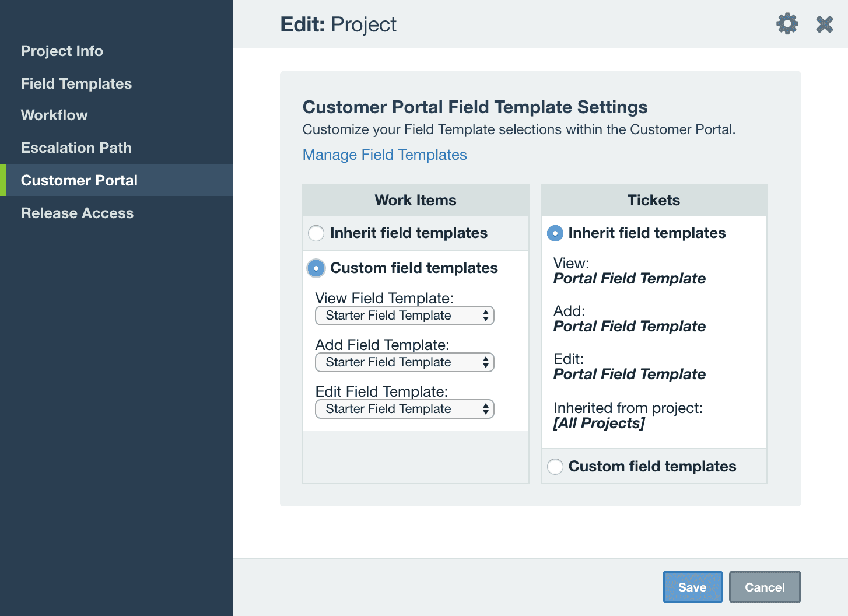Open the Release Access section
Screen dimensions: 848x616
point(77,213)
